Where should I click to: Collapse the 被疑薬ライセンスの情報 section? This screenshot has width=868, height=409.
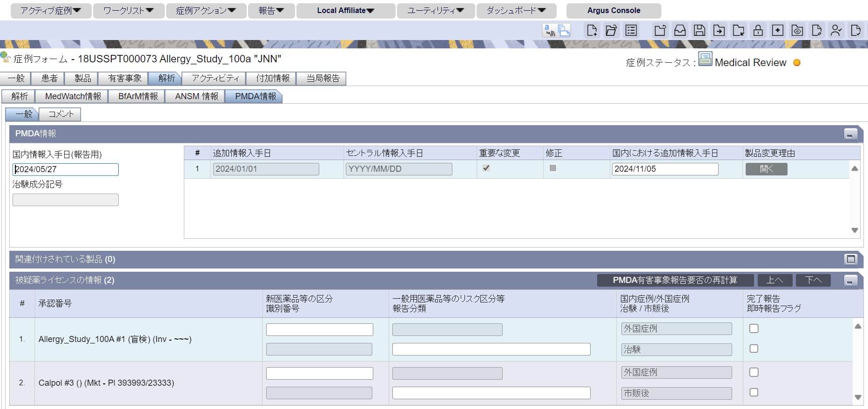(851, 281)
